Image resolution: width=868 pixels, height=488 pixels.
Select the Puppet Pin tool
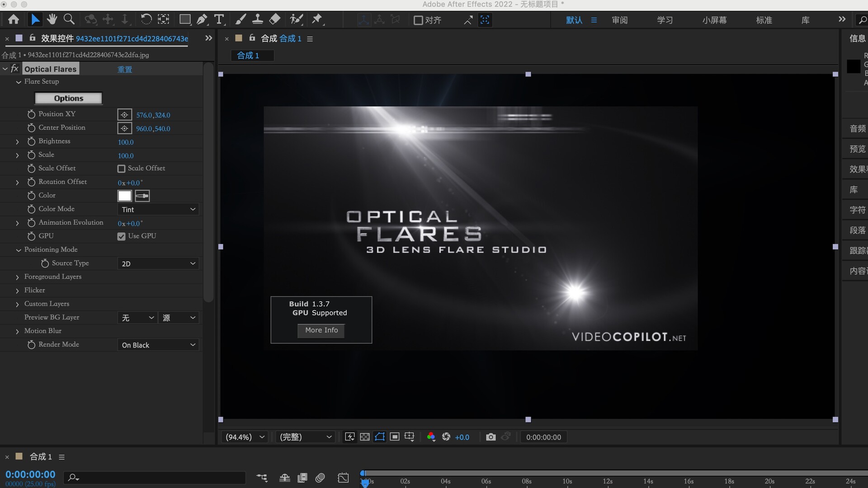(x=317, y=19)
